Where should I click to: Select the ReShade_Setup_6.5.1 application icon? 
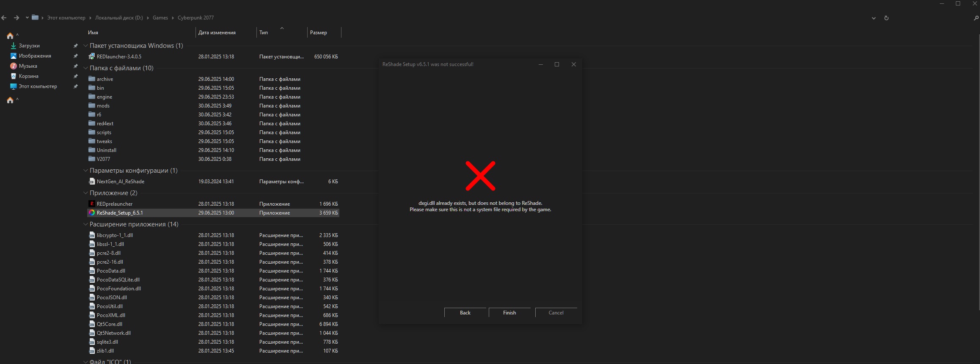point(92,212)
